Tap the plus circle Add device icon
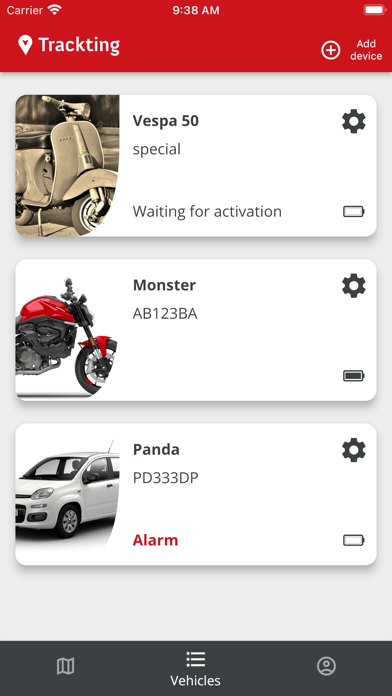The height and width of the screenshot is (696, 392). [x=330, y=50]
